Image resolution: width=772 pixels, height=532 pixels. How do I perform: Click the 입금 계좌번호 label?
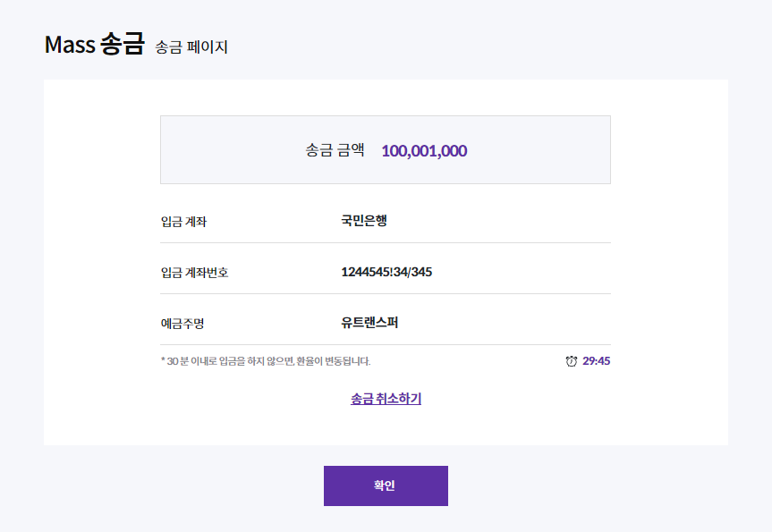click(x=194, y=272)
